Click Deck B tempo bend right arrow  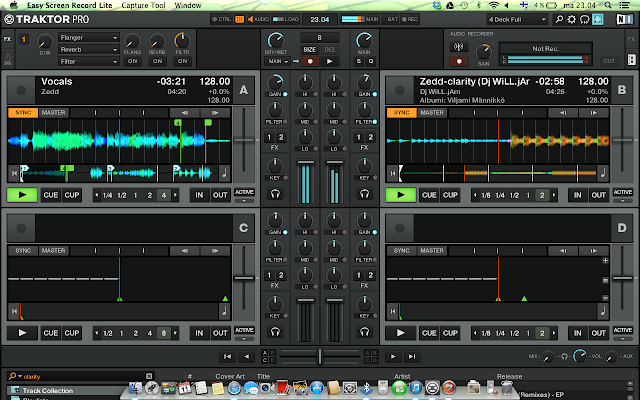pos(593,113)
